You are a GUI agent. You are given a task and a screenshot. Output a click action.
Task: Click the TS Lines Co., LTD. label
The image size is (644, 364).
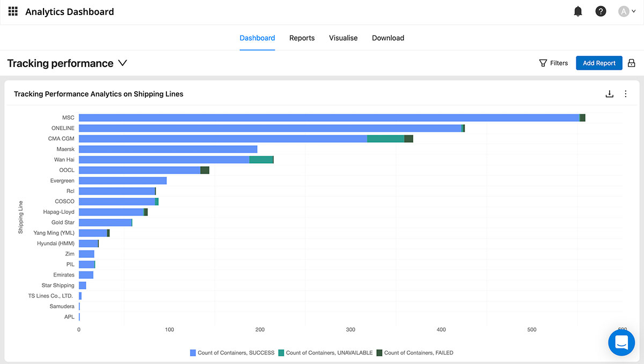pyautogui.click(x=50, y=296)
